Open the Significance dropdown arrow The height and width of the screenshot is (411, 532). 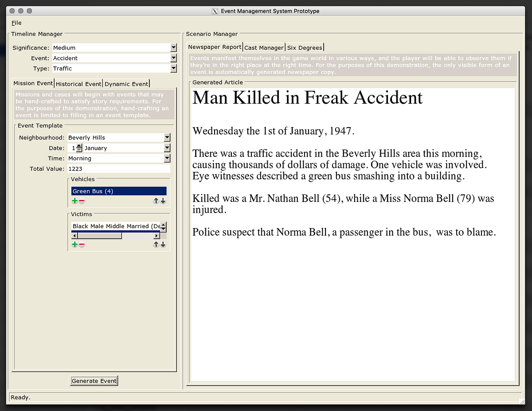[173, 47]
